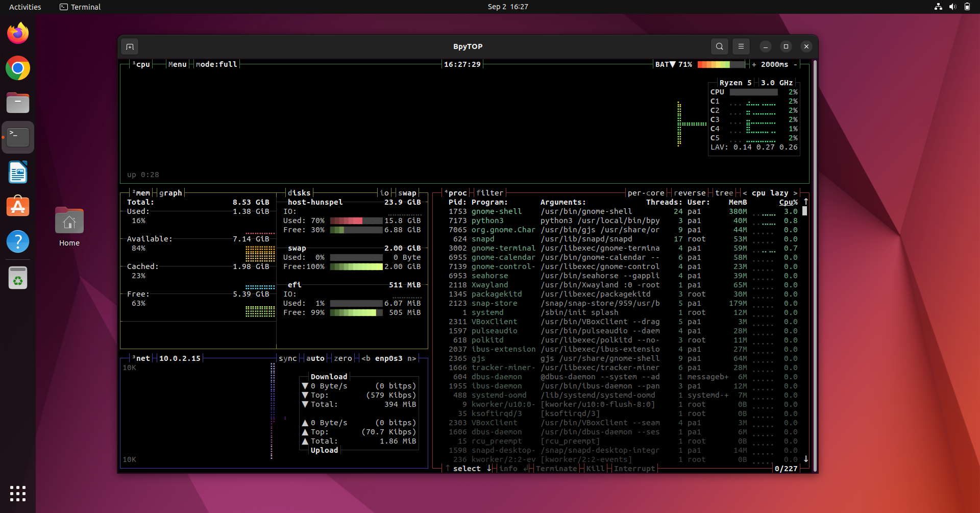The image size is (980, 513).
Task: Enable reverse sorting in the process list
Action: [x=690, y=193]
